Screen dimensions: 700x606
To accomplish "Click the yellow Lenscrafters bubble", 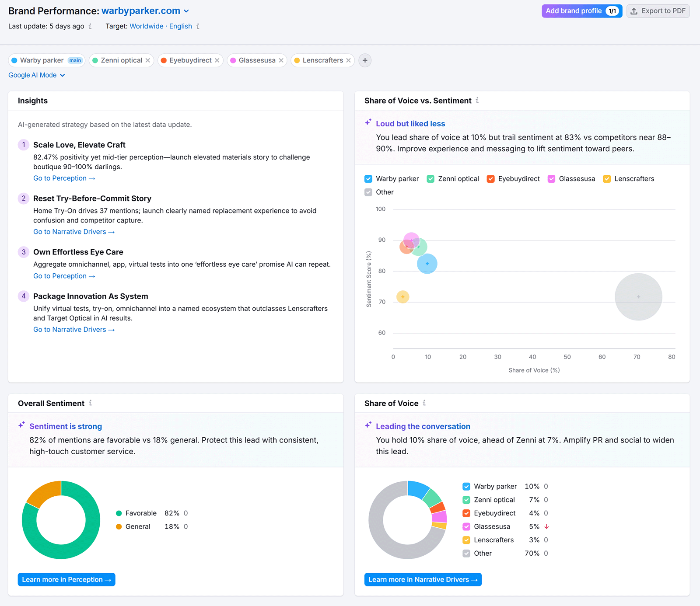I will click(x=402, y=297).
